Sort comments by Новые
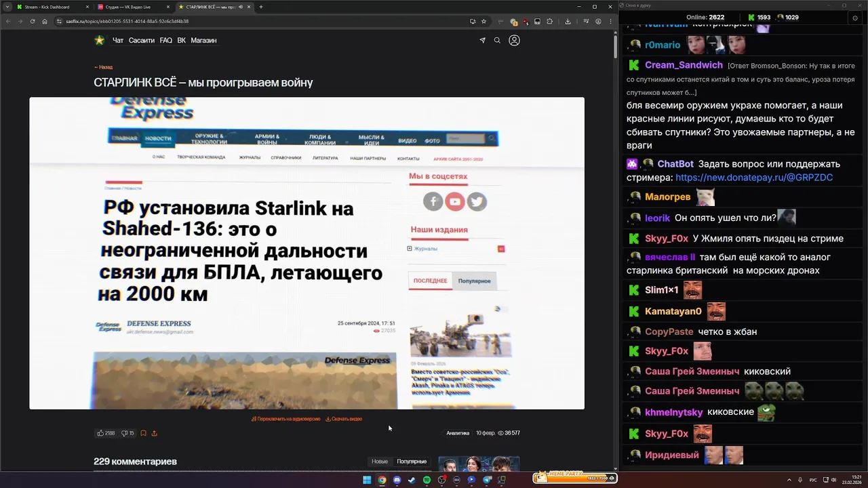The image size is (868, 488). (380, 462)
